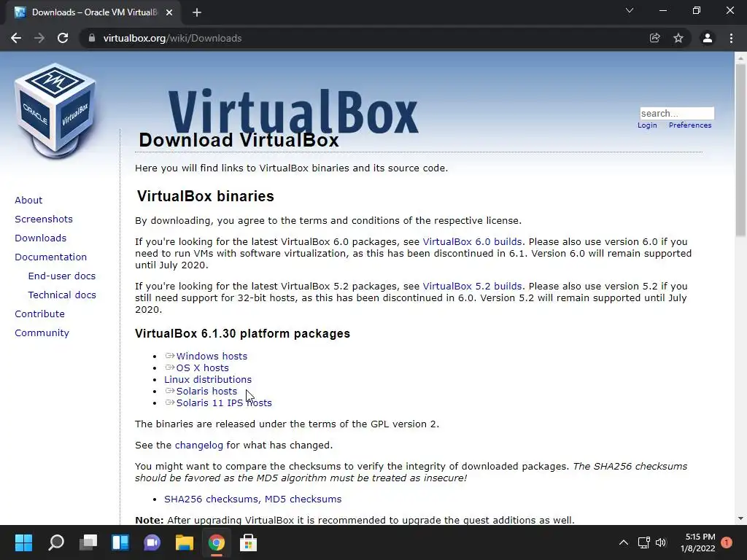747x560 pixels.
Task: Open Contribute in sidebar
Action: click(39, 314)
